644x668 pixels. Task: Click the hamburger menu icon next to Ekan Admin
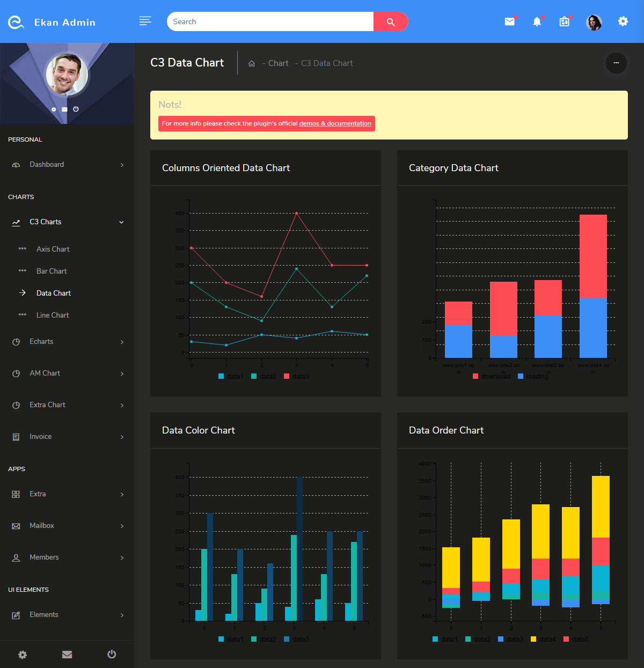(x=145, y=21)
